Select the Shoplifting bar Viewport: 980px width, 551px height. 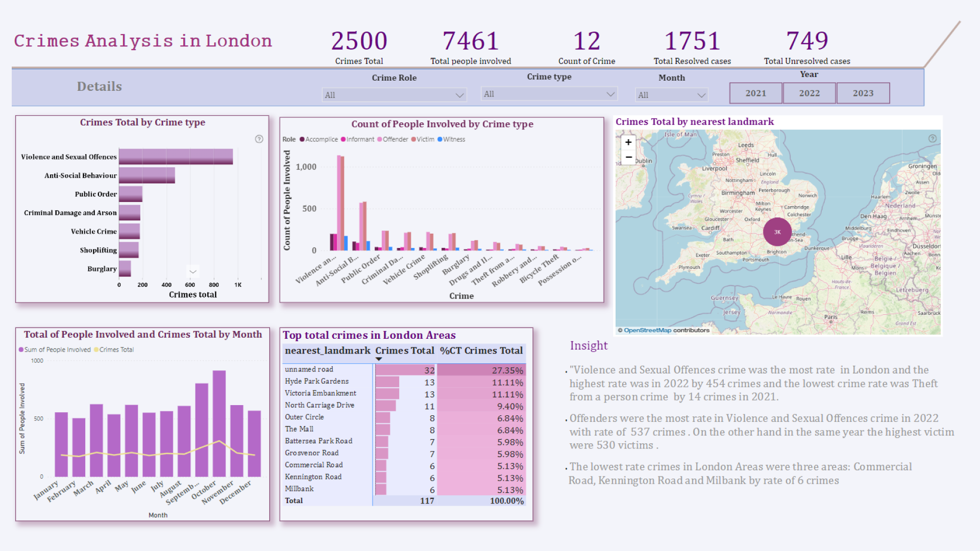pyautogui.click(x=129, y=250)
